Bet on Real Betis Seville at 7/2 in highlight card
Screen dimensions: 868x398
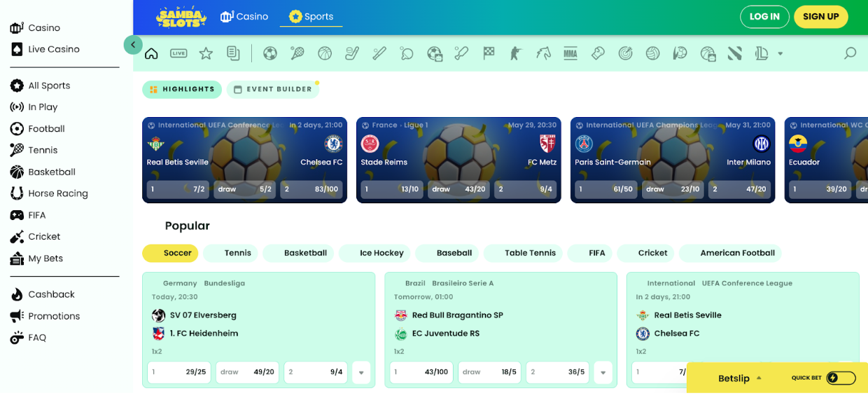(x=178, y=189)
